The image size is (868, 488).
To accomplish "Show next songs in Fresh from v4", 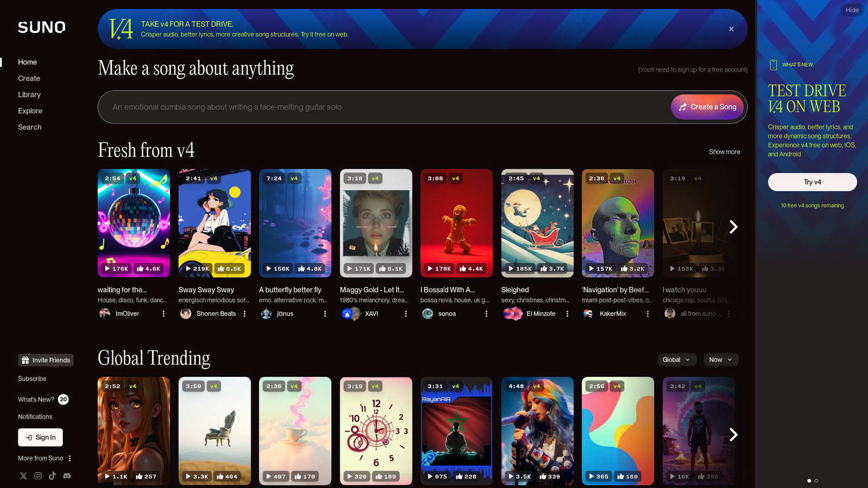I will click(733, 227).
